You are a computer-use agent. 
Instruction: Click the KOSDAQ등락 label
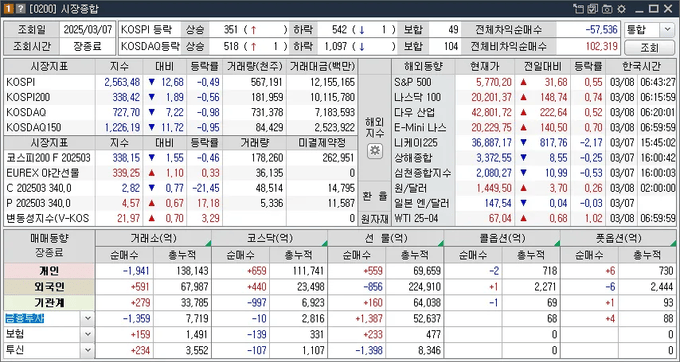click(149, 46)
